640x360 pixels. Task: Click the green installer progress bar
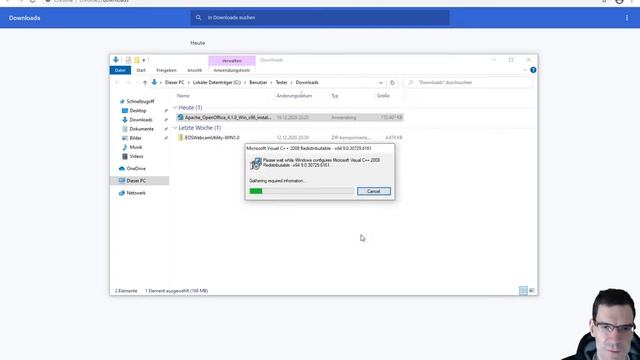(x=301, y=191)
